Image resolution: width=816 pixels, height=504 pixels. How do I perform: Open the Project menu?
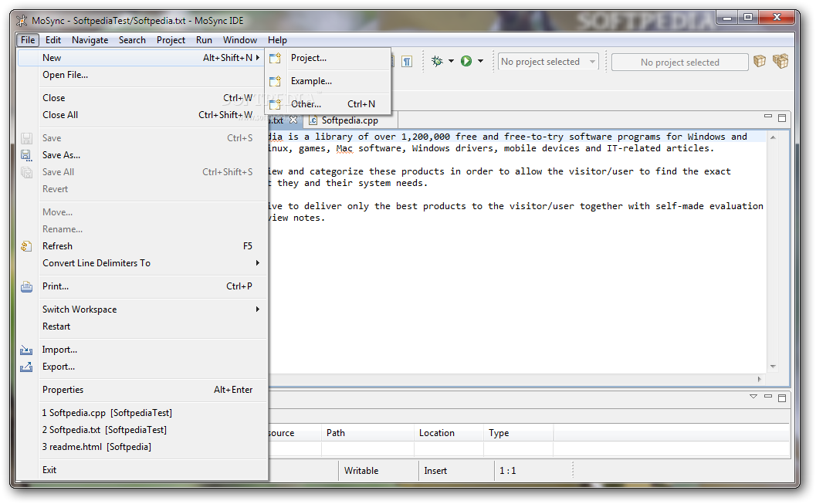171,40
